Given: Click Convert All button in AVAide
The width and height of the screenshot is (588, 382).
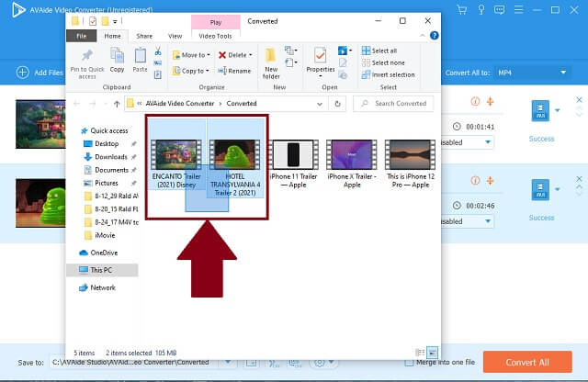Looking at the screenshot, I should click(x=527, y=362).
